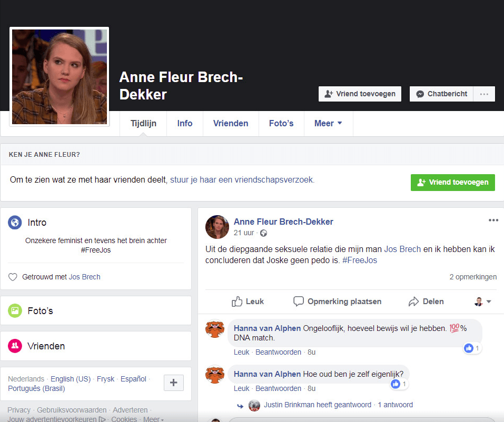Open the comment-as profile selector dropdown
This screenshot has height=422, width=504.
pyautogui.click(x=482, y=302)
